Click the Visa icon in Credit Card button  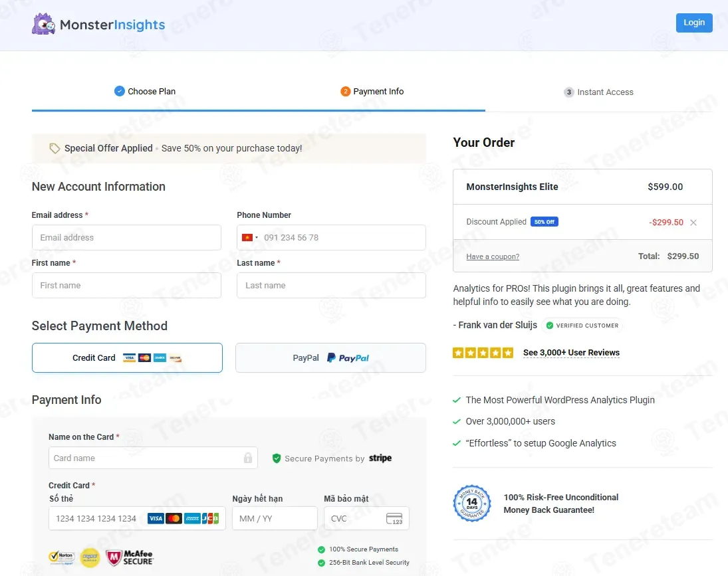(x=129, y=358)
